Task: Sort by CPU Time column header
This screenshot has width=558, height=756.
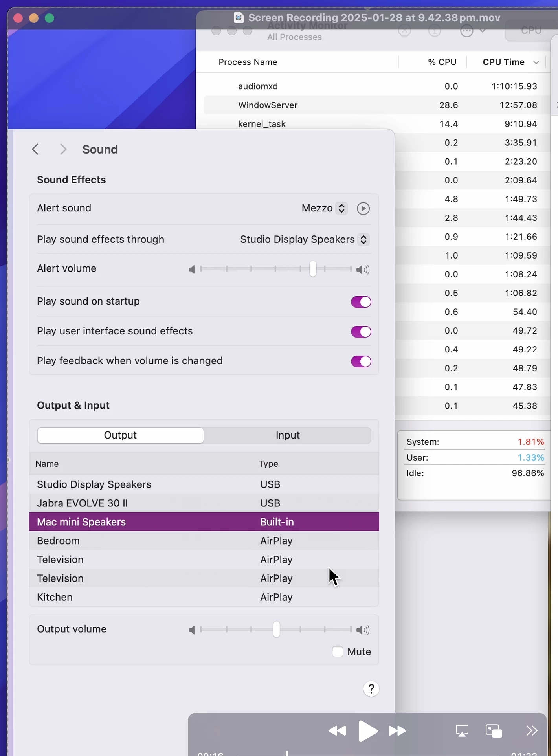Action: [503, 62]
